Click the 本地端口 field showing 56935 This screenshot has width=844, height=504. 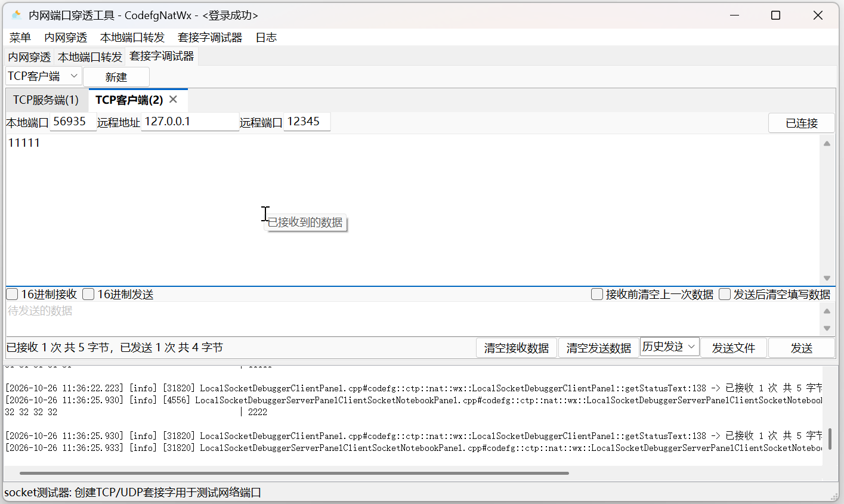[73, 122]
